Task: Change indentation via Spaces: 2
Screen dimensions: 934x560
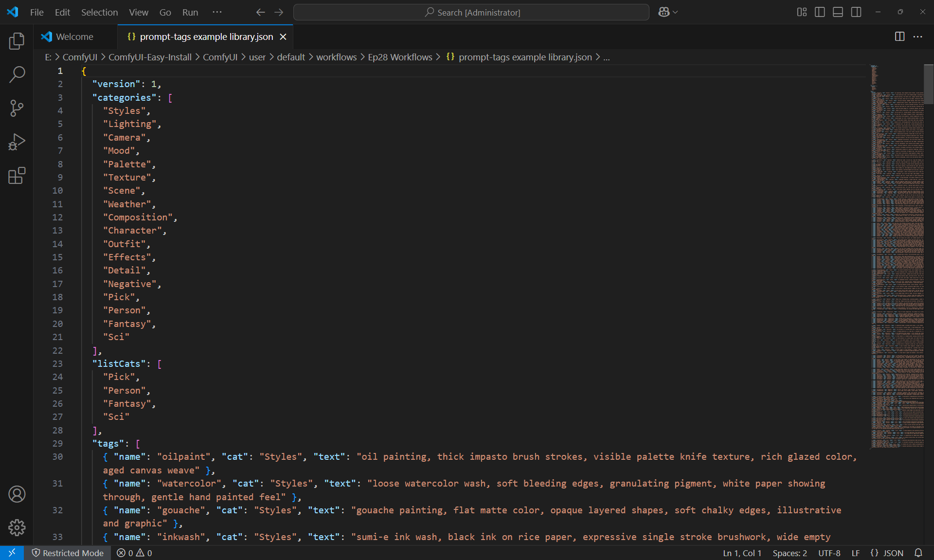Action: (x=790, y=553)
